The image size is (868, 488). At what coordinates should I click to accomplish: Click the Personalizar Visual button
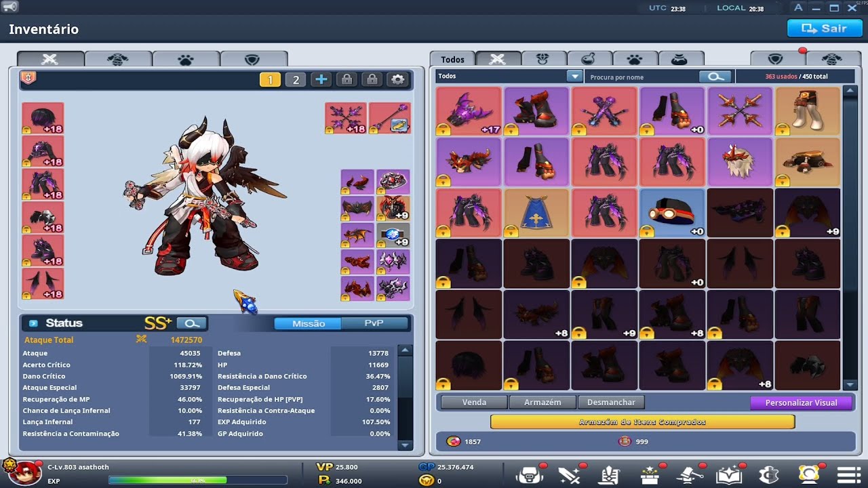click(x=802, y=403)
